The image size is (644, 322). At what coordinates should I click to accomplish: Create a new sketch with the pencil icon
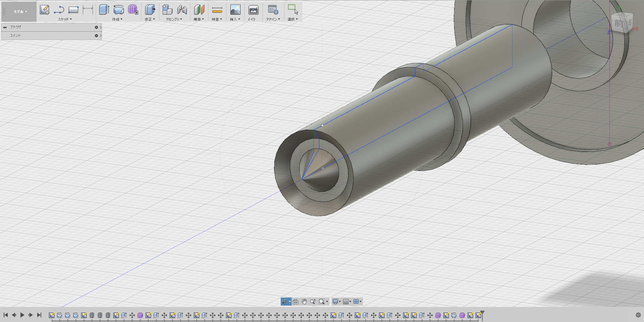[x=44, y=10]
